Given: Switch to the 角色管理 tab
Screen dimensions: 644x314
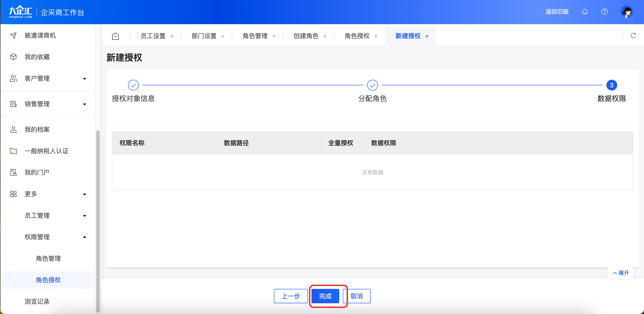Looking at the screenshot, I should point(255,36).
